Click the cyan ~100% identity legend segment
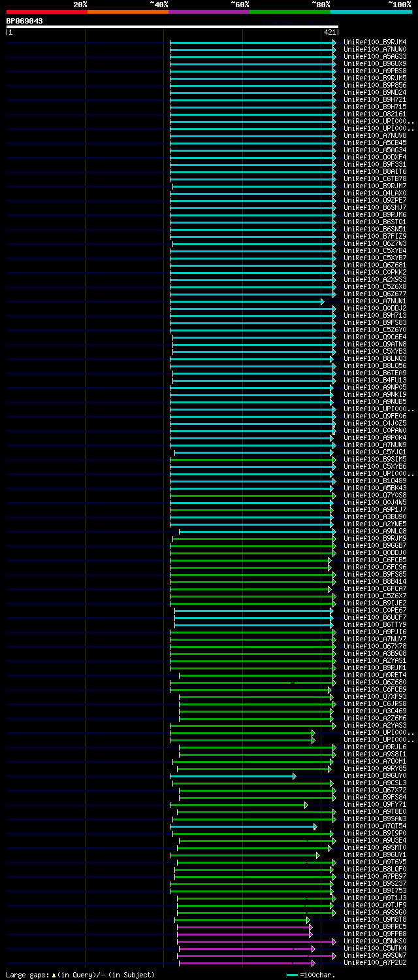Viewport: 418px width, 980px height. click(371, 11)
